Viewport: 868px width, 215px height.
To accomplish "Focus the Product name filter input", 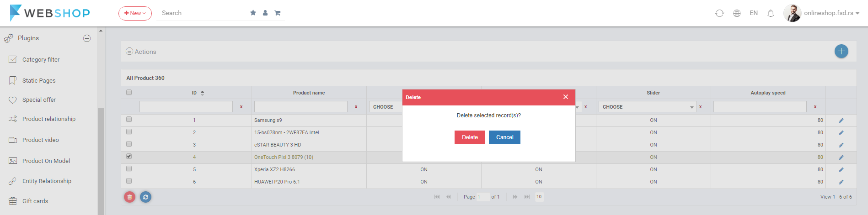I will [x=301, y=107].
